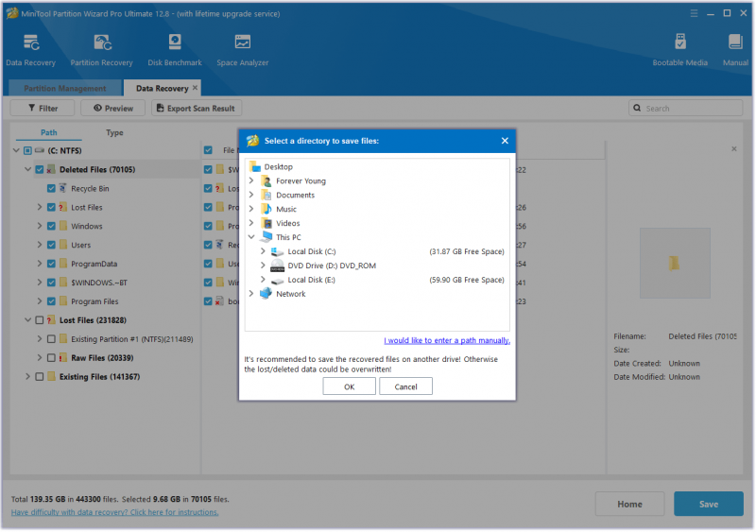756x532 pixels.
Task: Select the DVD Drive (D:) icon
Action: point(277,266)
